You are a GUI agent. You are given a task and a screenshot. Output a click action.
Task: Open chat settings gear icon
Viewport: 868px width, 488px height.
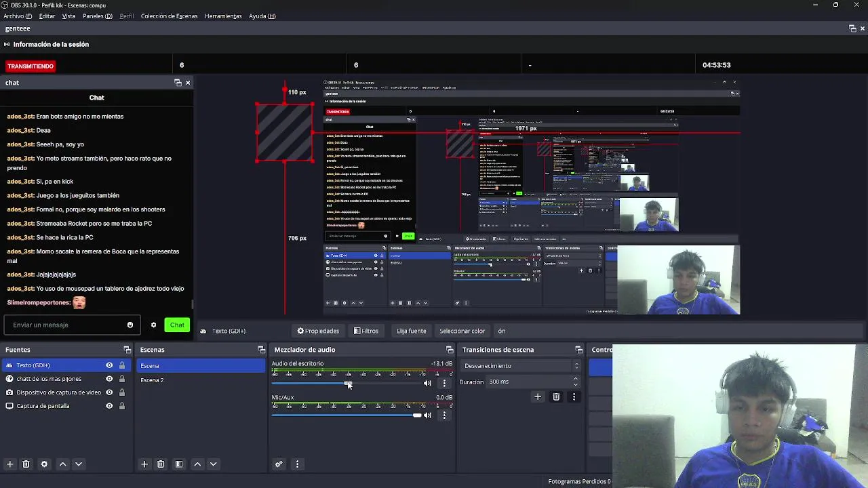[153, 325]
